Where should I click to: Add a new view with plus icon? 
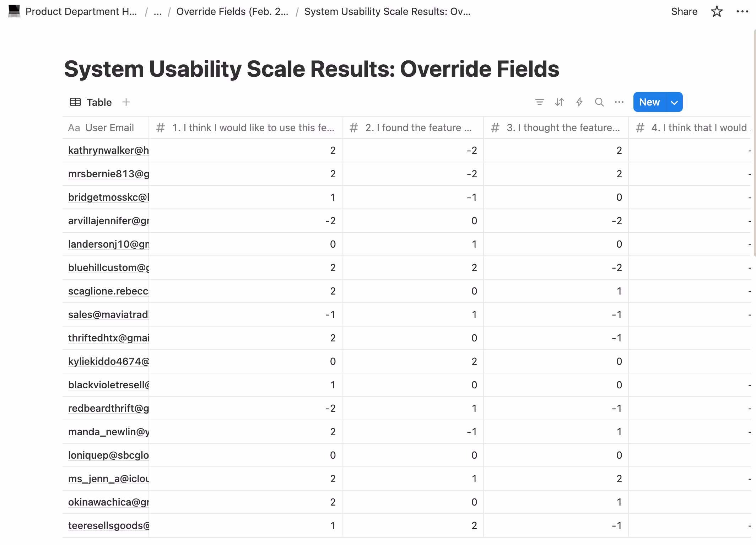pos(126,102)
